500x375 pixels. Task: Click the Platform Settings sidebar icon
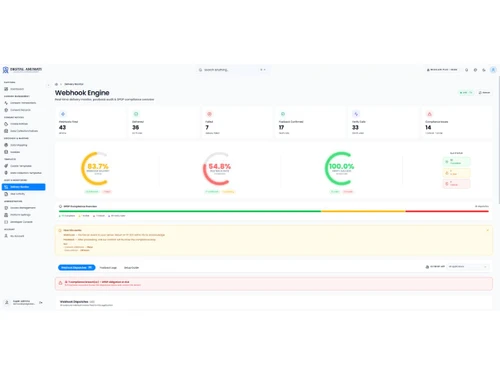coord(6,215)
